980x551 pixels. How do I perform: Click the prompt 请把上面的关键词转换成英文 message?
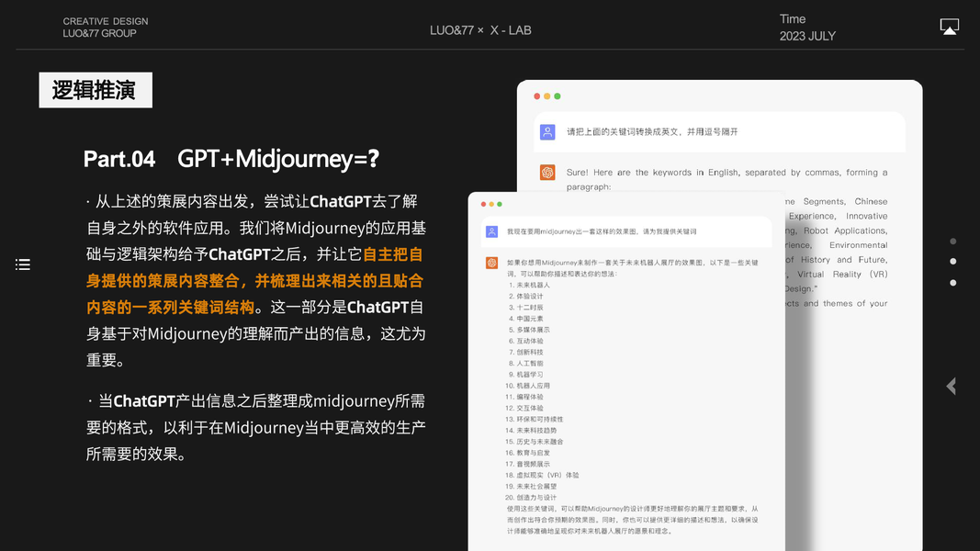652,132
